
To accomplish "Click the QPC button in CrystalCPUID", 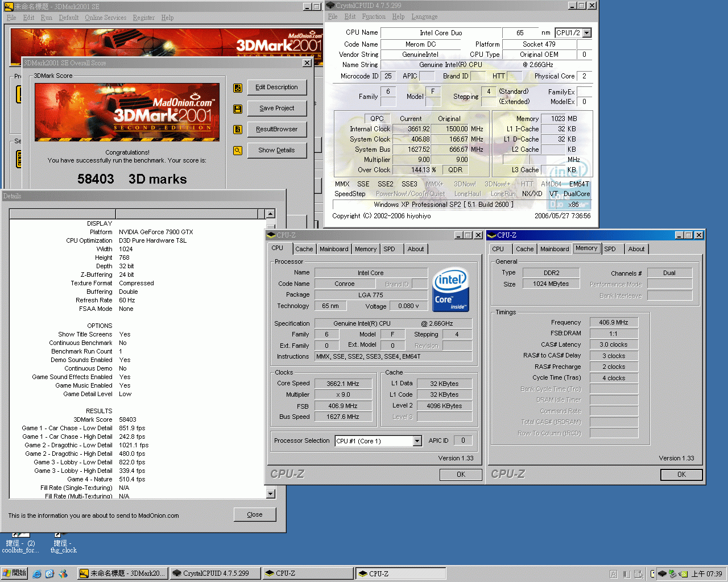I will coord(377,119).
